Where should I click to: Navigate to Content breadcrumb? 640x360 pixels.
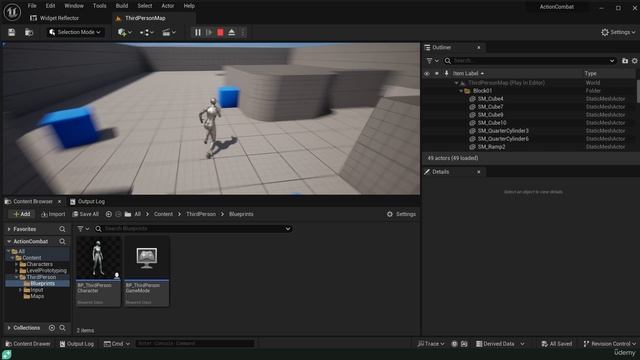pyautogui.click(x=163, y=214)
